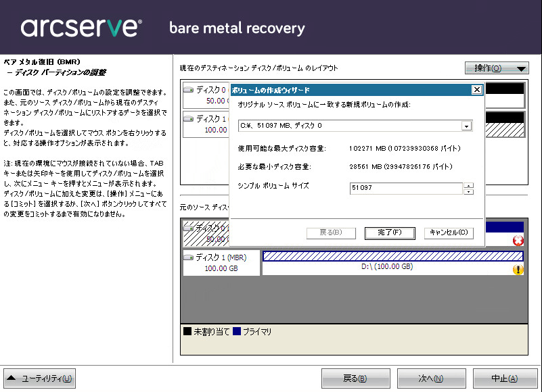Click the source disk 0 blue primary bar

(x=505, y=227)
